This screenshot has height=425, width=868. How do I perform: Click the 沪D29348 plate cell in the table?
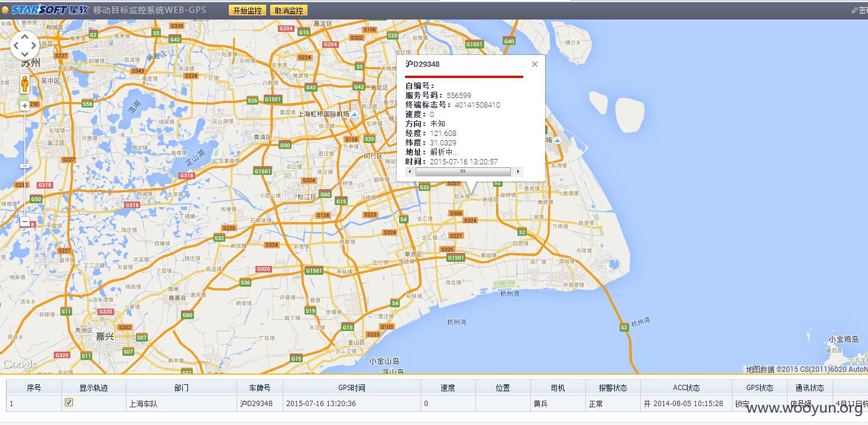click(260, 404)
